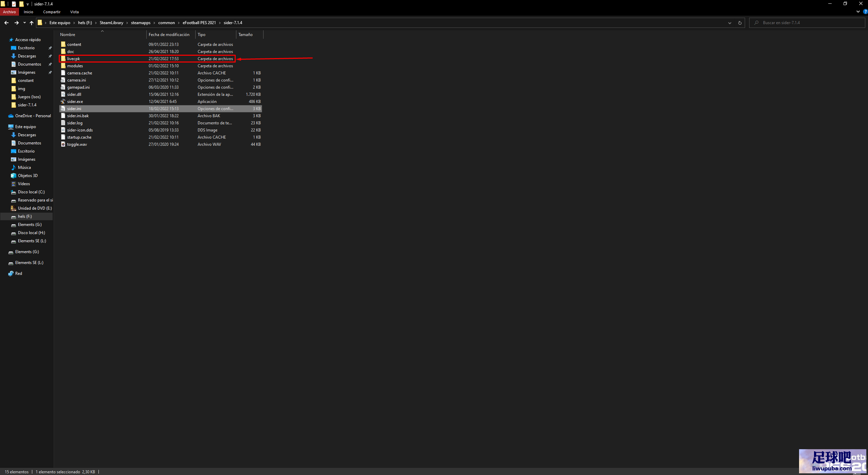
Task: Select the livecpk folder
Action: click(x=147, y=59)
